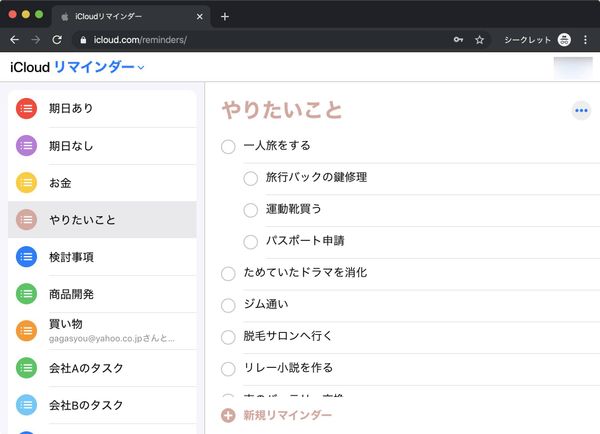Viewport: 600px width, 434px height.
Task: Bookmark this page with the star
Action: [x=479, y=40]
